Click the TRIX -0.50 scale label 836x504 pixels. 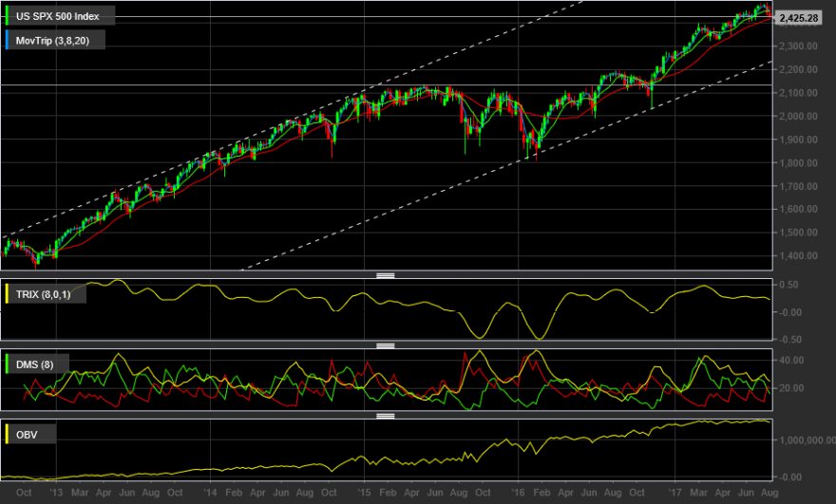(x=789, y=340)
